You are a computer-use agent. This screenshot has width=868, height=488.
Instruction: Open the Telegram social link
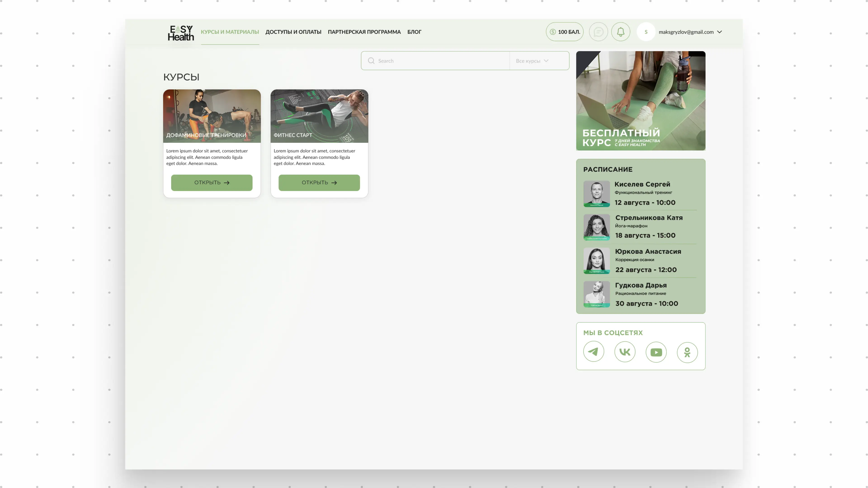point(593,352)
